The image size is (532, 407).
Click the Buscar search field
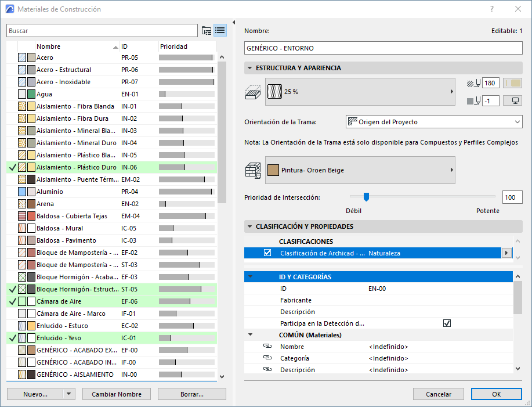pyautogui.click(x=102, y=31)
